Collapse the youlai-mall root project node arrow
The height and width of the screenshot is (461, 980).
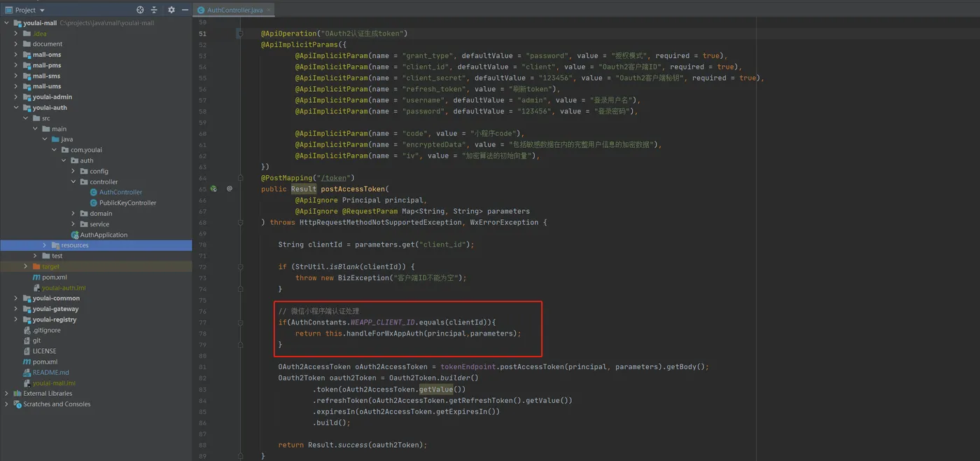pyautogui.click(x=7, y=23)
